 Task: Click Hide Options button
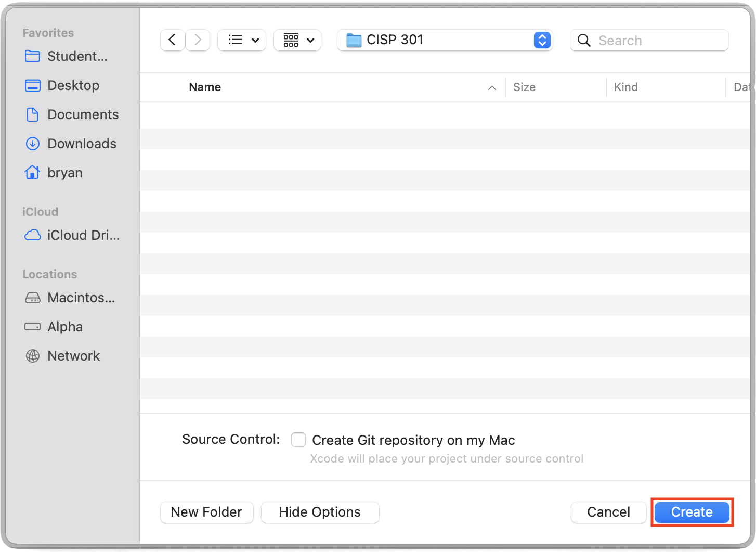tap(320, 512)
